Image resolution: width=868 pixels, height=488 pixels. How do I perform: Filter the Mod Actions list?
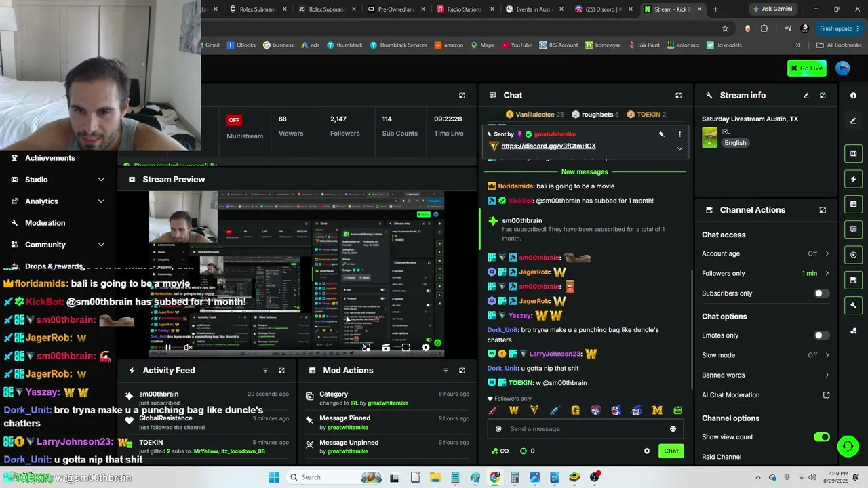point(446,371)
